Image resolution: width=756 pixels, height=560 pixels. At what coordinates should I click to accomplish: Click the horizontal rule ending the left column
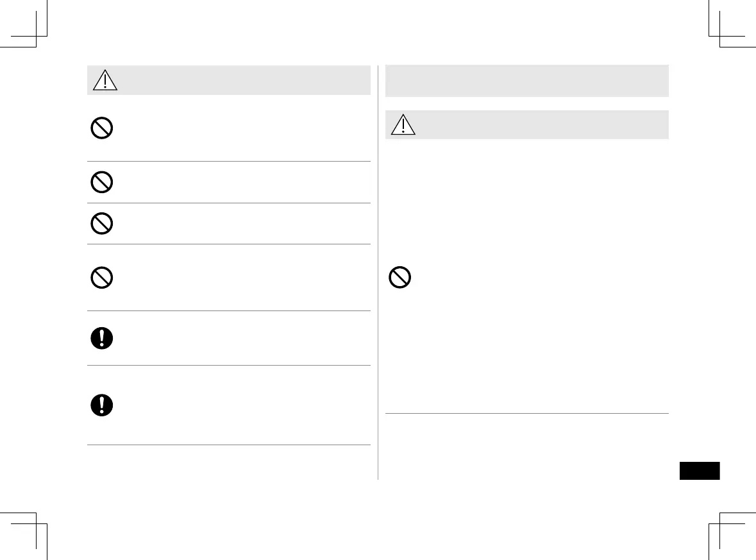(228, 445)
